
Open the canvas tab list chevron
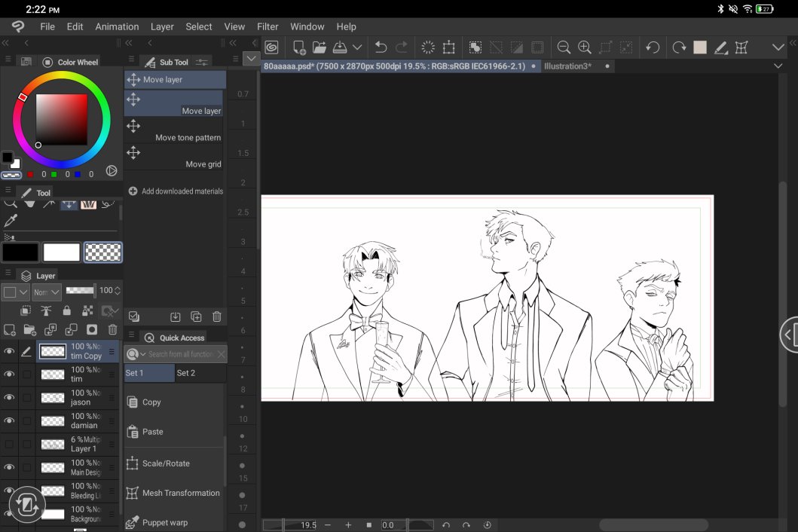pyautogui.click(x=778, y=66)
